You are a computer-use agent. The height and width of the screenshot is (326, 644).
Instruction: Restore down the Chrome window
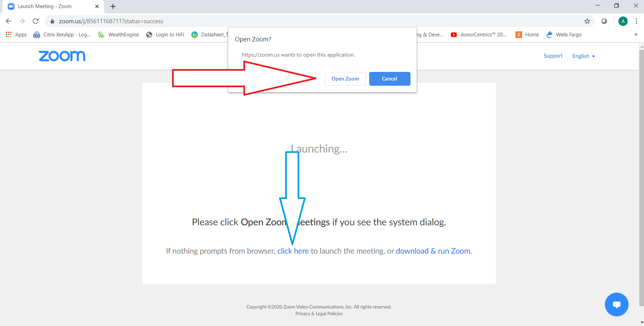coord(616,6)
